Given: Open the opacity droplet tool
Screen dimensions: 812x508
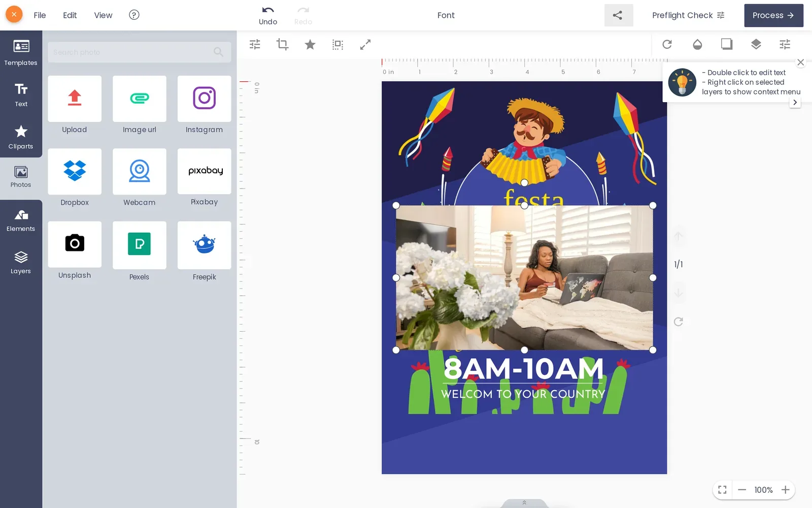Looking at the screenshot, I should pos(697,44).
